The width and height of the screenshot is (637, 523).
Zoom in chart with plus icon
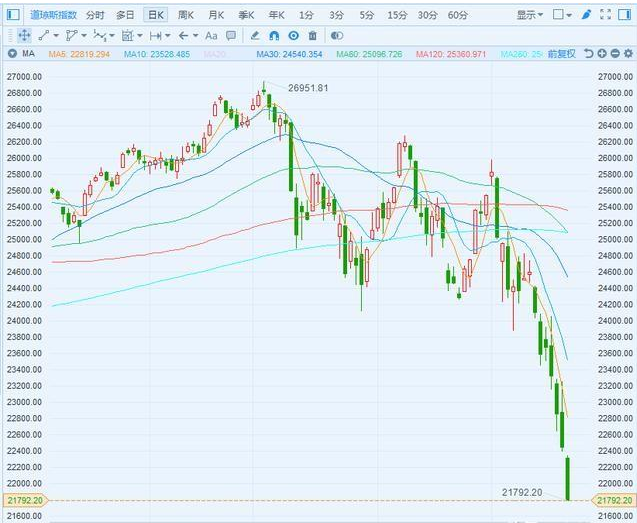(x=602, y=53)
